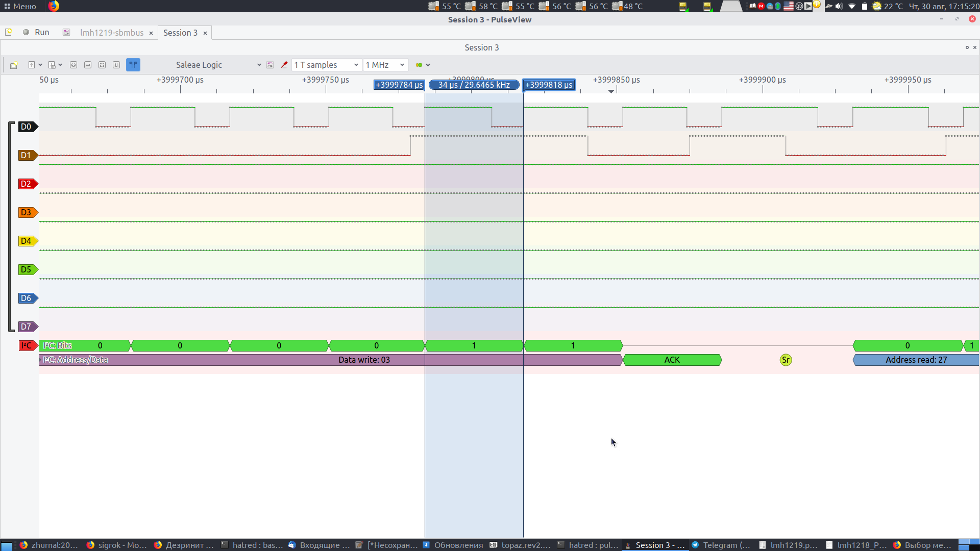Click the Configure Device icon
980x551 pixels.
point(270,65)
